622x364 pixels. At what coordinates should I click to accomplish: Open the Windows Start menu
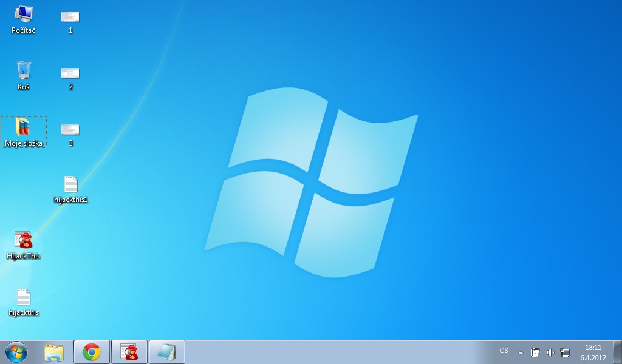click(16, 352)
